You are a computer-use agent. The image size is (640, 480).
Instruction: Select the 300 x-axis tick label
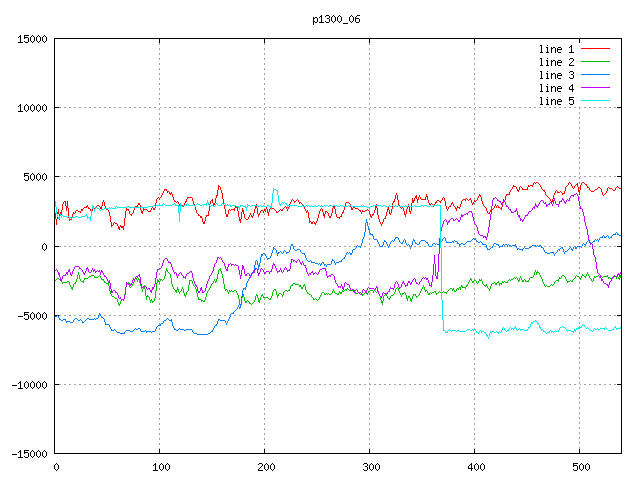point(369,466)
